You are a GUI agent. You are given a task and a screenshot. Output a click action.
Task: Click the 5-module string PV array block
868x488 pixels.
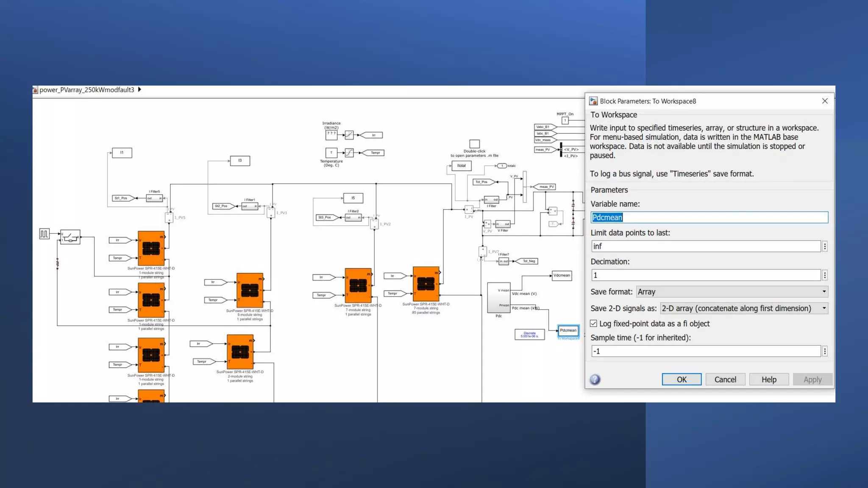pos(250,291)
